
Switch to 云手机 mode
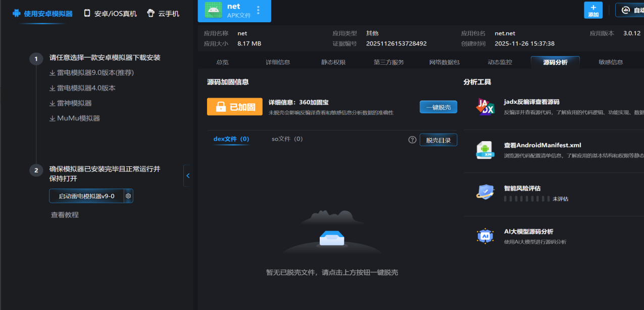coord(163,14)
